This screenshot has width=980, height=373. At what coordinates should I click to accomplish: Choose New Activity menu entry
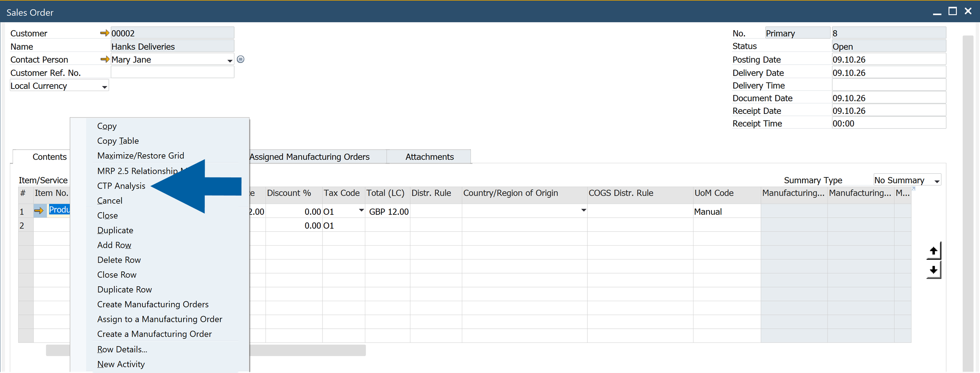coord(121,364)
